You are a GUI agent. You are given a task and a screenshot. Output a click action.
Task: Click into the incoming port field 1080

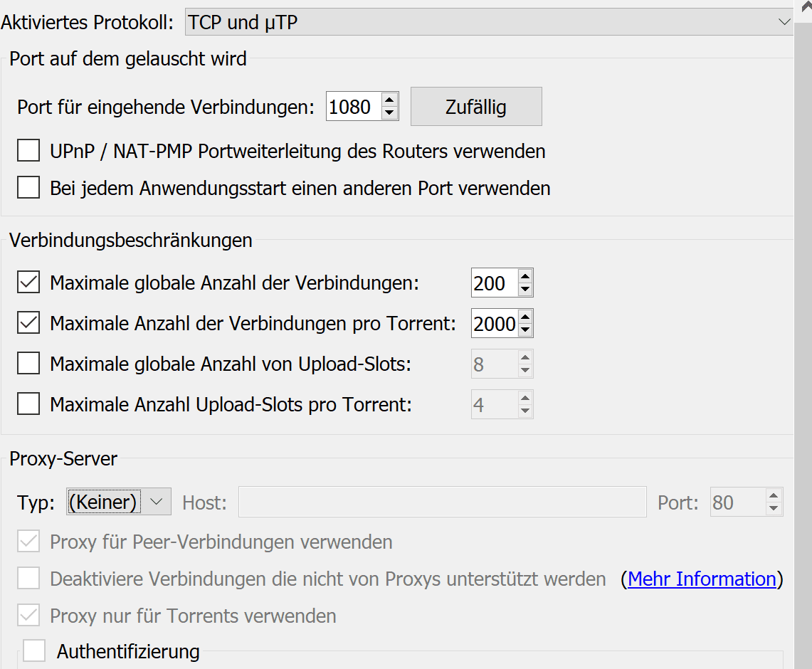(354, 107)
